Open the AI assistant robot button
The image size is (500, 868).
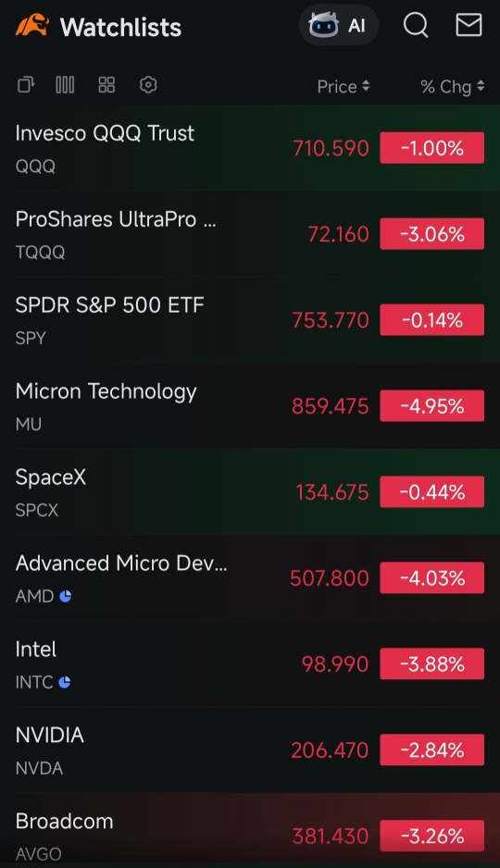click(x=338, y=26)
